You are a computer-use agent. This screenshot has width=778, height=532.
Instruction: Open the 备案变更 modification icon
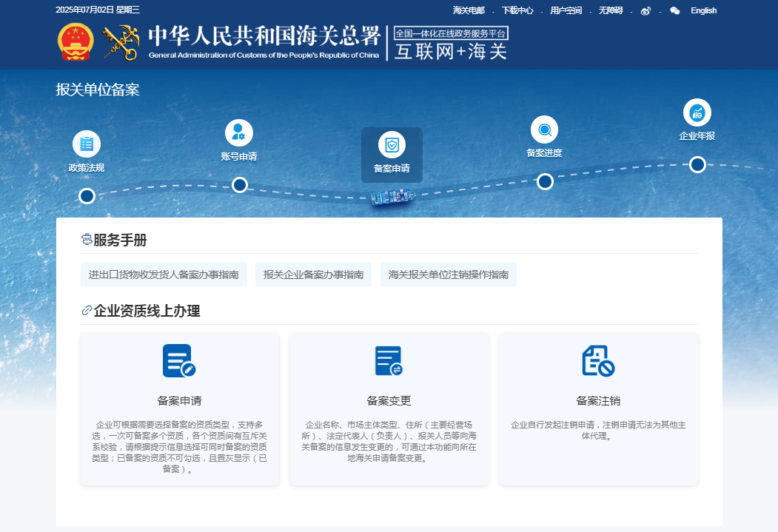click(389, 360)
